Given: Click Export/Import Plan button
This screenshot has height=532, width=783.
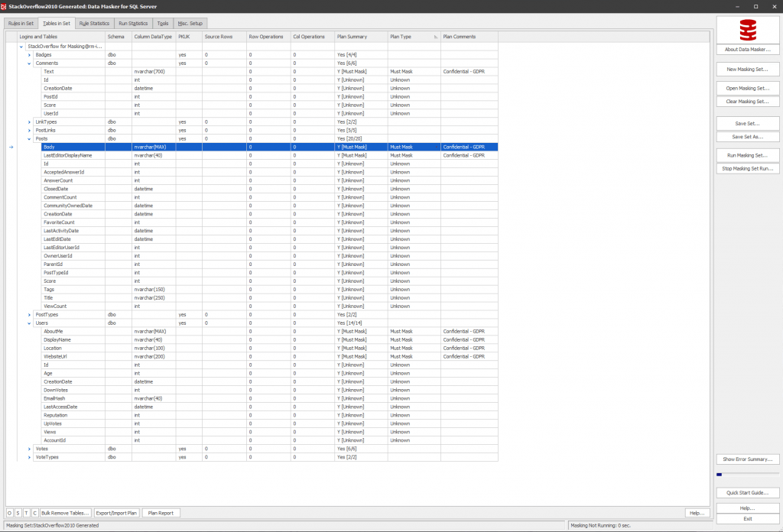Looking at the screenshot, I should point(116,513).
